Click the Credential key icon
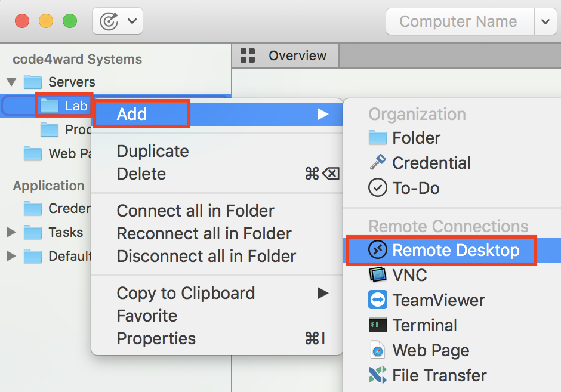The height and width of the screenshot is (392, 561). point(378,162)
